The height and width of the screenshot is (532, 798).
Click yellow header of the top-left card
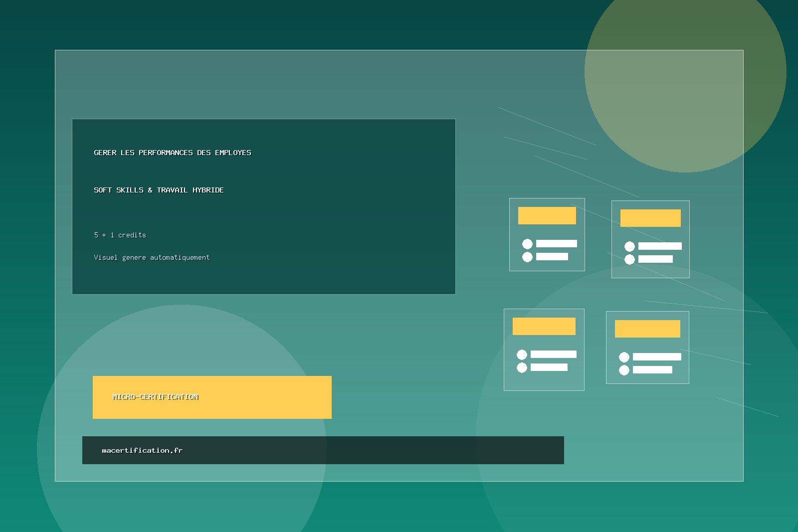pyautogui.click(x=547, y=215)
